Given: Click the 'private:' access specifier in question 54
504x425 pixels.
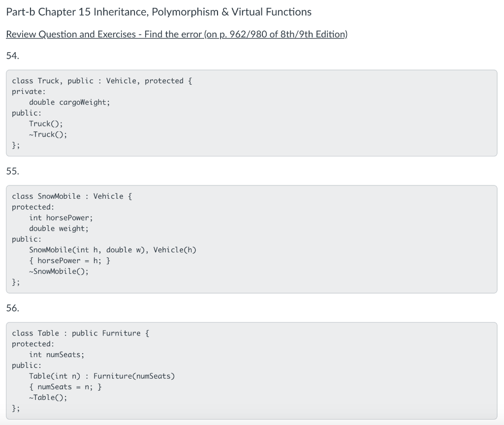Looking at the screenshot, I should point(28,91).
